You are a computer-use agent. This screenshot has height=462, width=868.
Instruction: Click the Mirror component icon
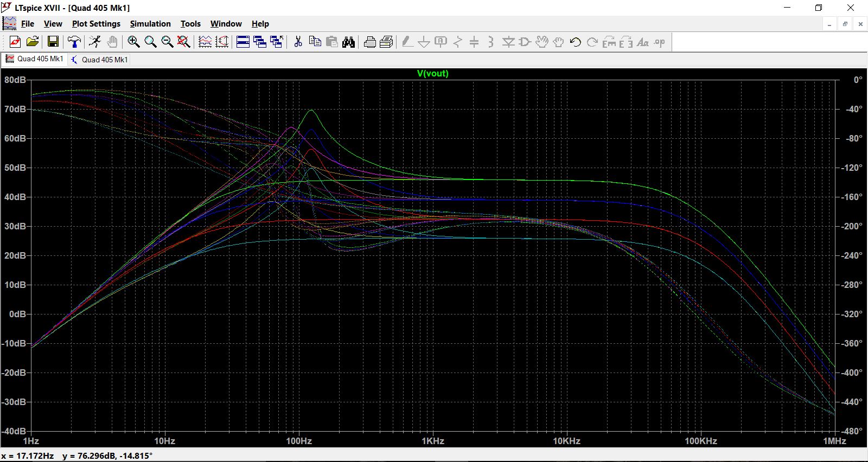[626, 42]
